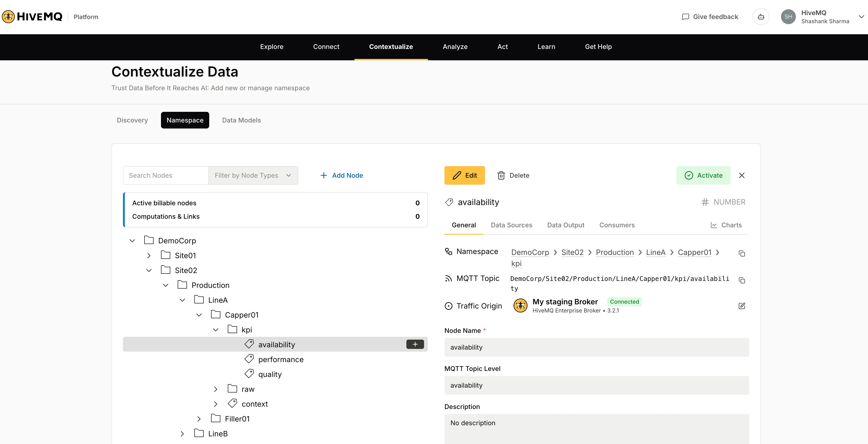The image size is (868, 444).
Task: Collapse the Capper01 tree node
Action: (x=199, y=315)
